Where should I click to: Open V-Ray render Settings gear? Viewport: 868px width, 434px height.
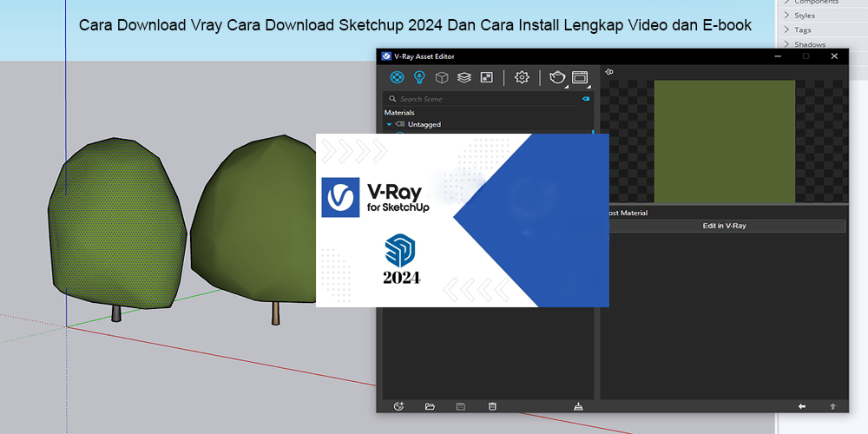coord(522,77)
